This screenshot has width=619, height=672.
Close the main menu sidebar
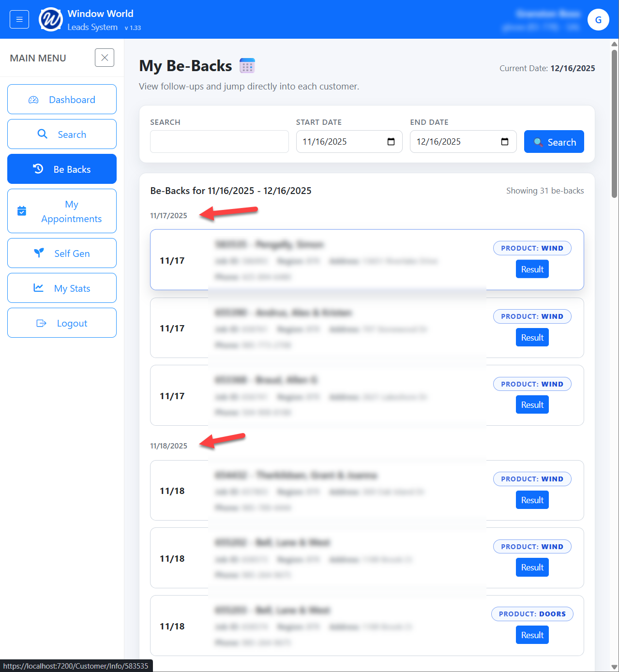(x=105, y=58)
